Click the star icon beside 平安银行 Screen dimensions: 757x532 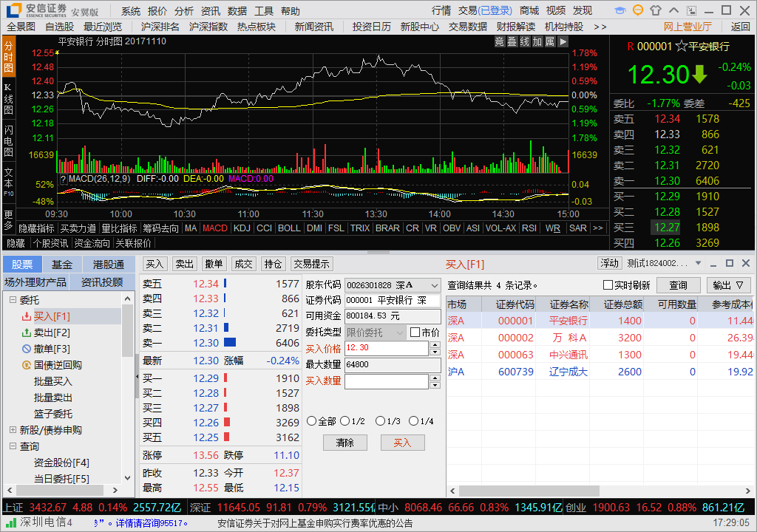tap(681, 47)
